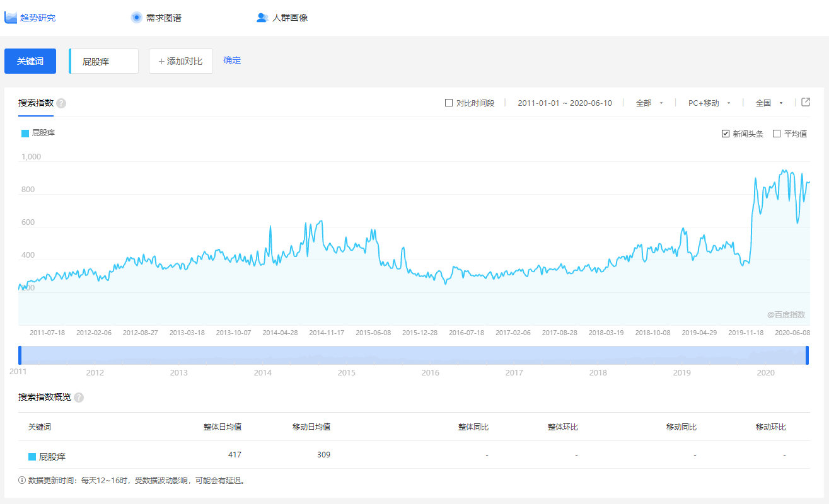Enable the 对比时间段 checkbox
The image size is (829, 504).
point(449,103)
